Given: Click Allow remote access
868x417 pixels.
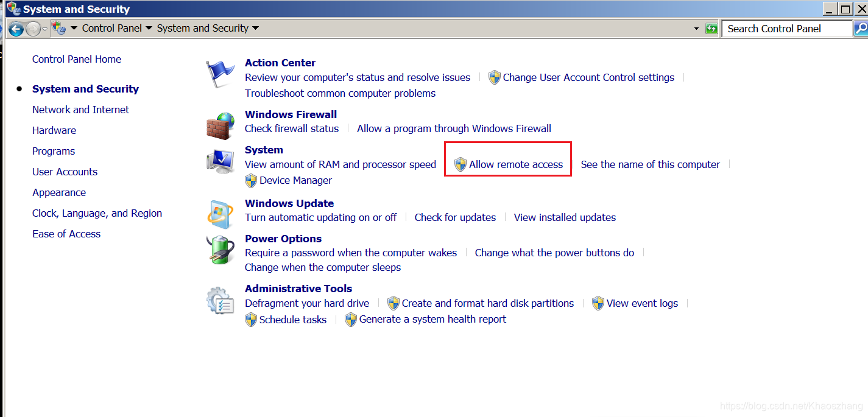Looking at the screenshot, I should pyautogui.click(x=516, y=164).
